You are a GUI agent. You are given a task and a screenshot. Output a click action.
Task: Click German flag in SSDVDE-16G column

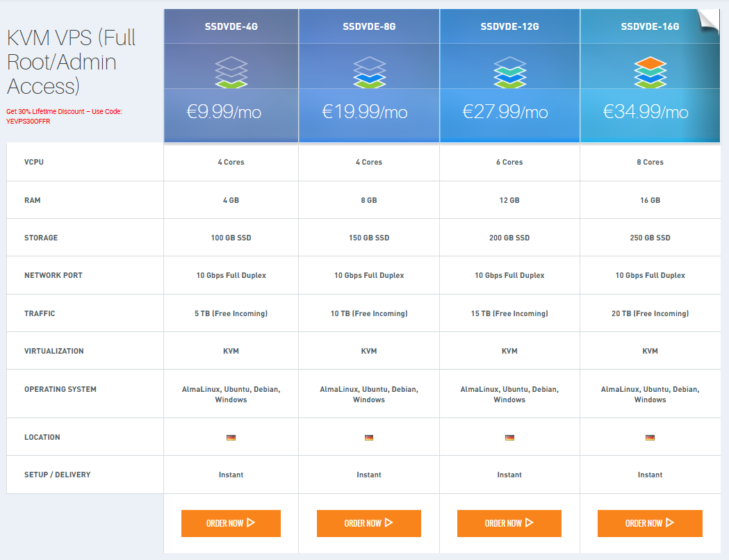click(x=650, y=438)
